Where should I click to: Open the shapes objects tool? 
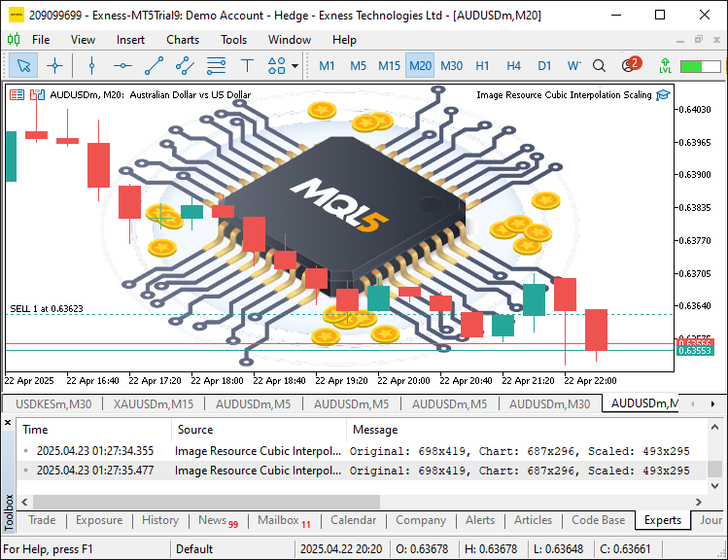coord(277,65)
